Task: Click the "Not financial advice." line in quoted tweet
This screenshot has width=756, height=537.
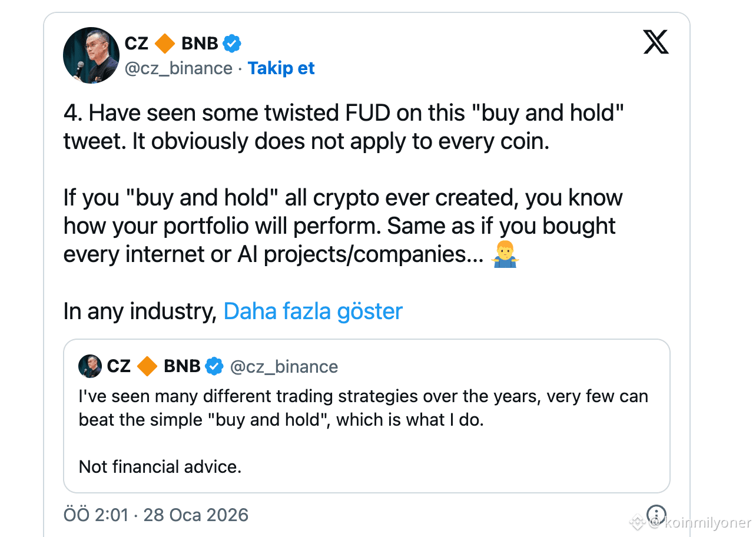Action: 160,467
